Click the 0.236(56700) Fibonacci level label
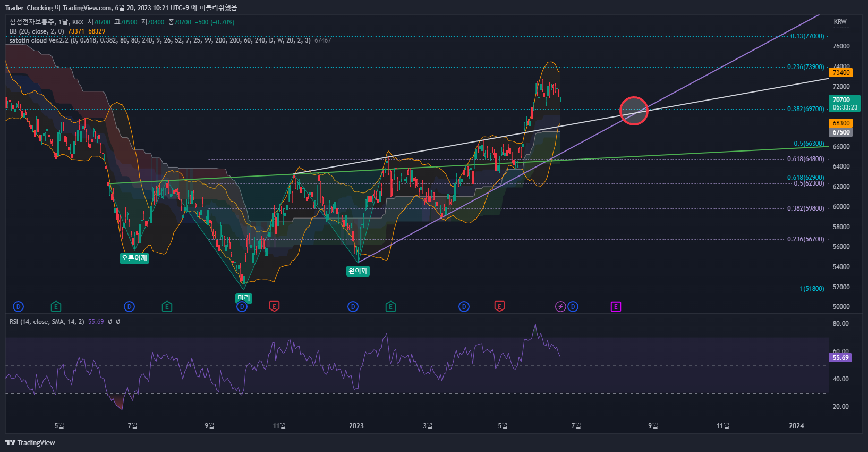 pyautogui.click(x=806, y=239)
